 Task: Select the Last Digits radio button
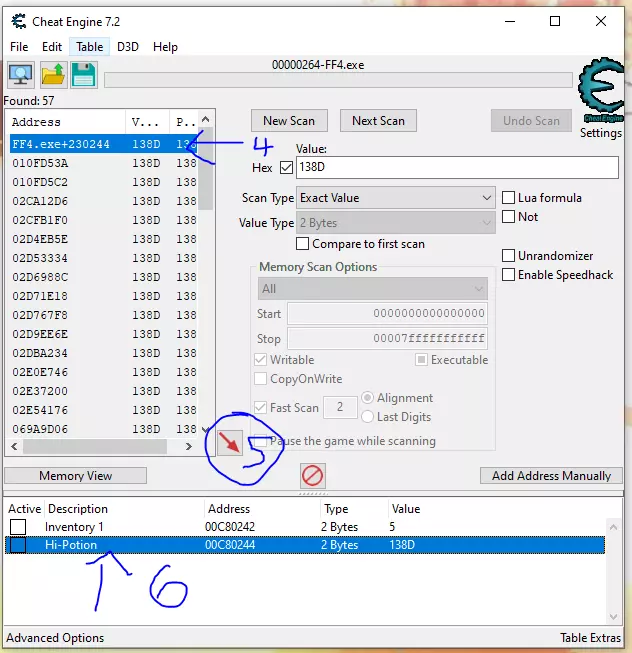coord(367,416)
